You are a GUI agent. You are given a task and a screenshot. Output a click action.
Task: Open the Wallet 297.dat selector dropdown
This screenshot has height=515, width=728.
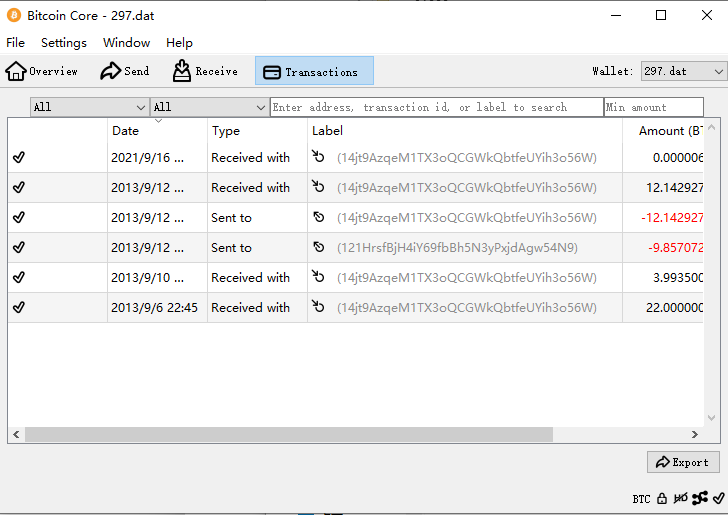coord(683,71)
